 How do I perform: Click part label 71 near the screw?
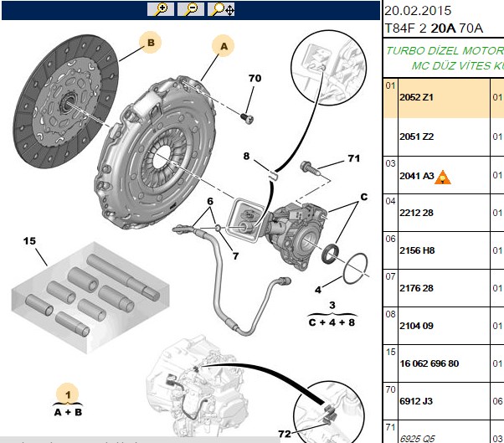(353, 158)
